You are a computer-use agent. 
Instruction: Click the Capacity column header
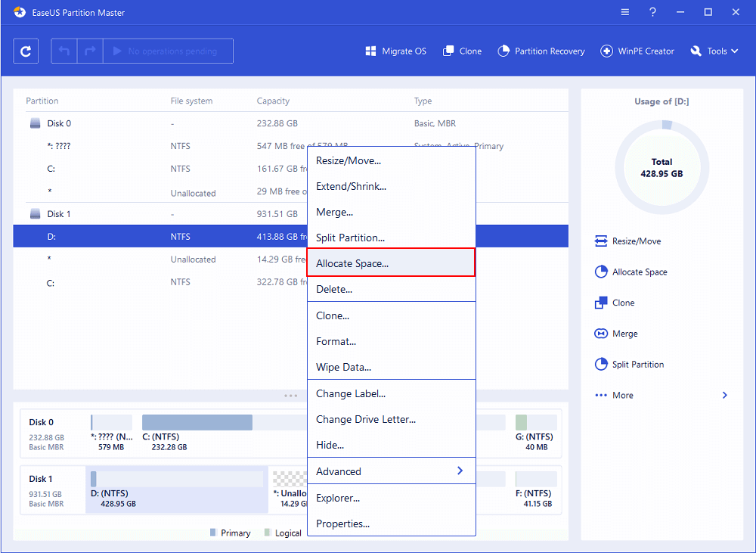pyautogui.click(x=273, y=101)
